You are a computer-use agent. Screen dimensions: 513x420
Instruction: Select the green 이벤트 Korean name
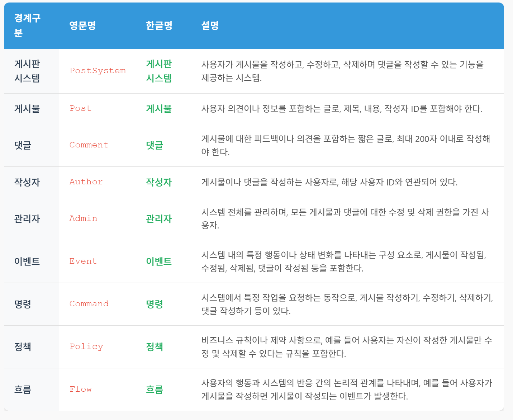click(x=159, y=261)
